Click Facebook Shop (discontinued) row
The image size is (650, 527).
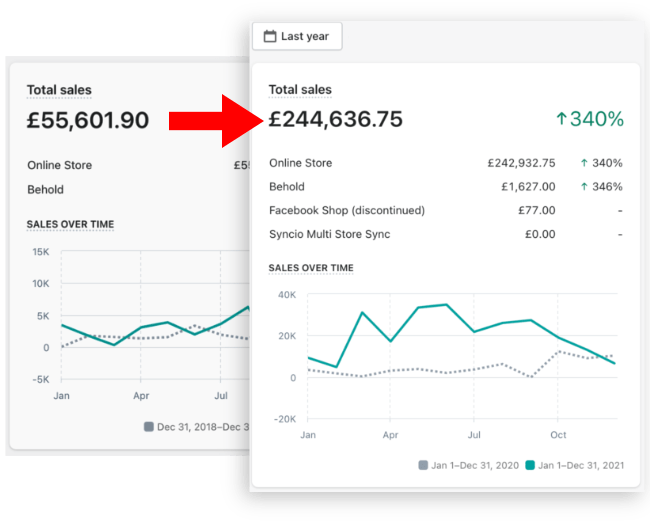click(x=446, y=210)
